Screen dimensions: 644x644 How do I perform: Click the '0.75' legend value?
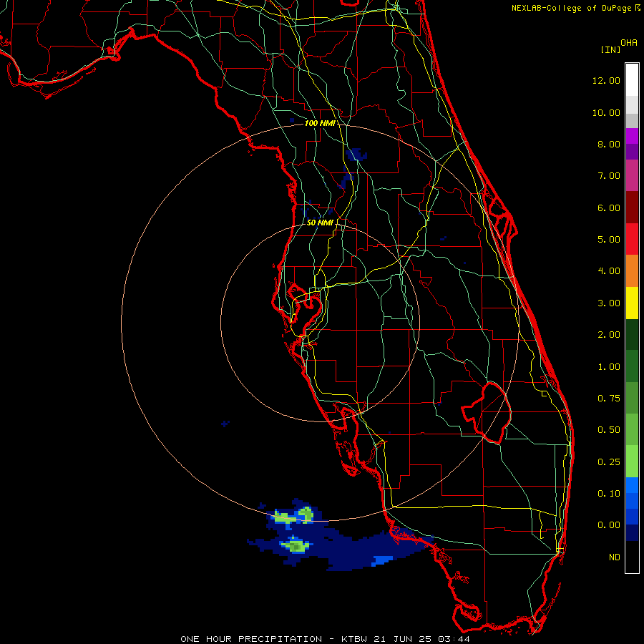[609, 399]
